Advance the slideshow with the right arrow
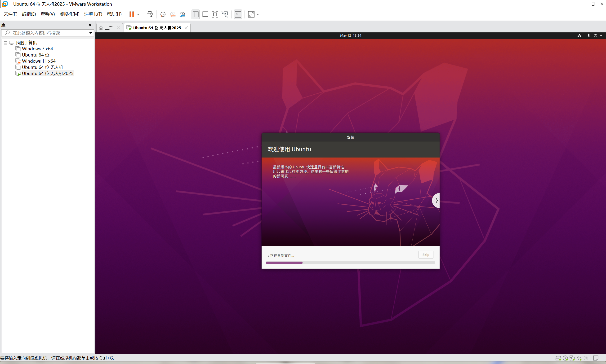The image size is (606, 364). click(436, 200)
